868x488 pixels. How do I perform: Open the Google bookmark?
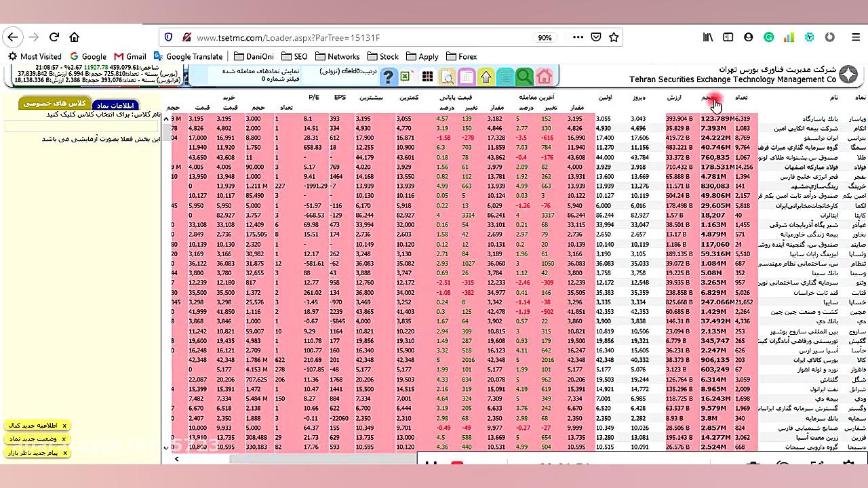88,57
